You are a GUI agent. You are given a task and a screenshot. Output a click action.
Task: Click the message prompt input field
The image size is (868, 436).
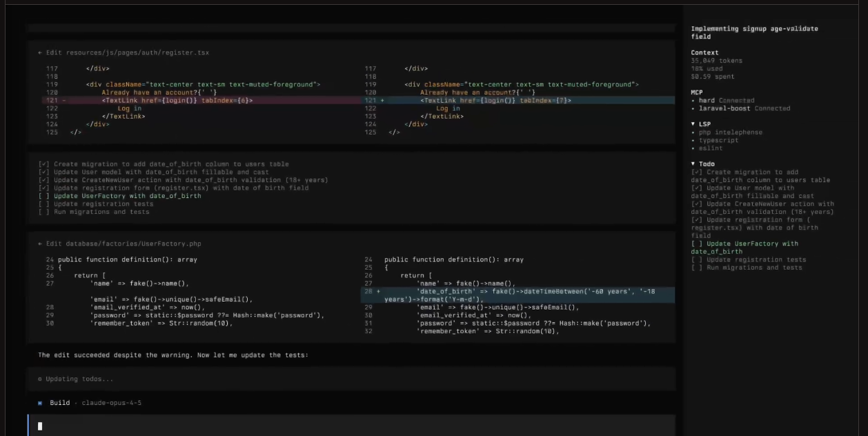(351, 426)
